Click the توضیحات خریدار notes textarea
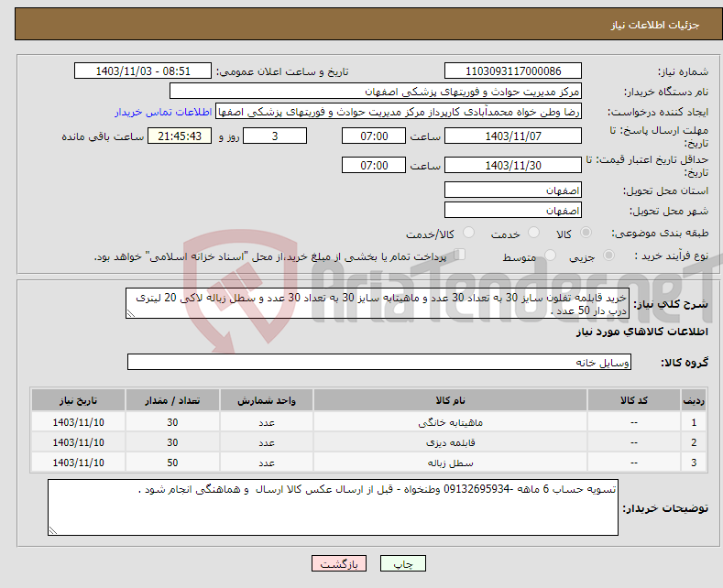Viewport: 723px width, 588px height. (x=333, y=507)
